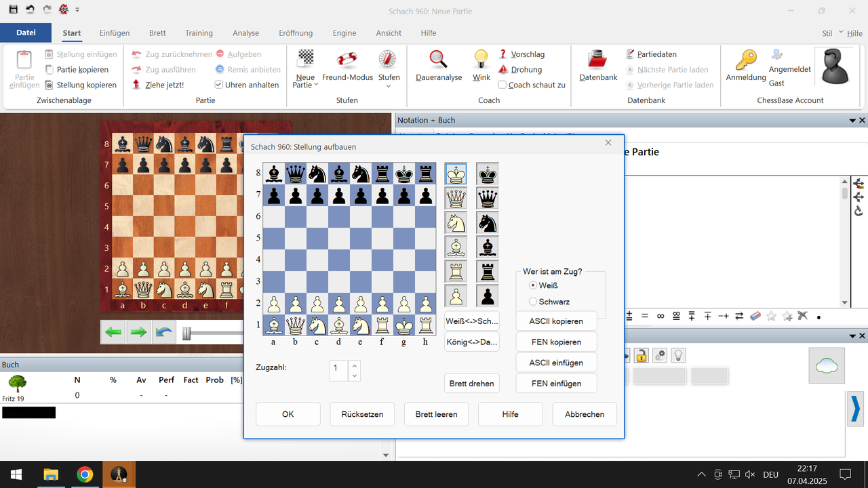Click Rücksetzen button
The image size is (868, 488).
362,414
